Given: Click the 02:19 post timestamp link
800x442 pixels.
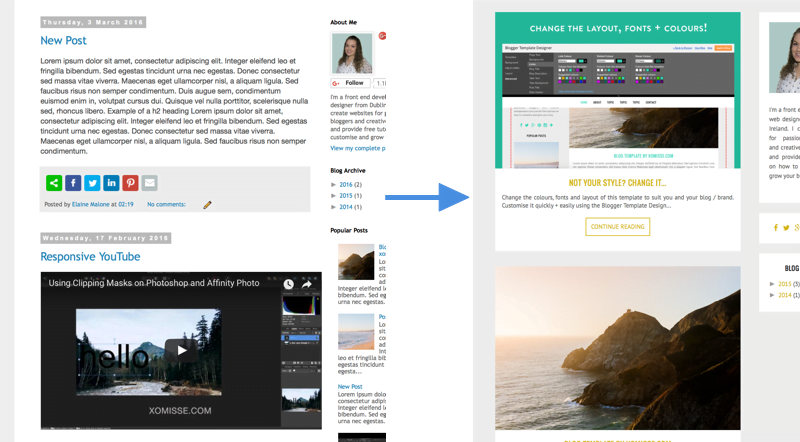Looking at the screenshot, I should pyautogui.click(x=126, y=204).
